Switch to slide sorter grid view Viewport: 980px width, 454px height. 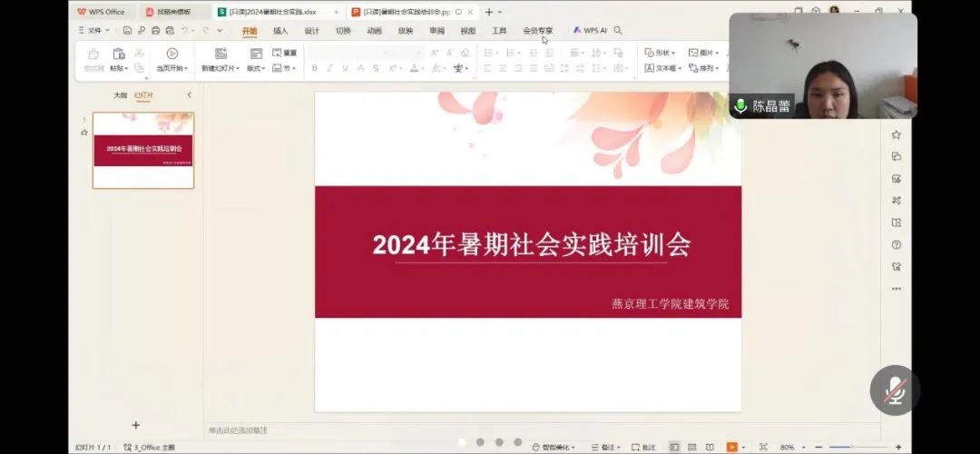pos(691,447)
